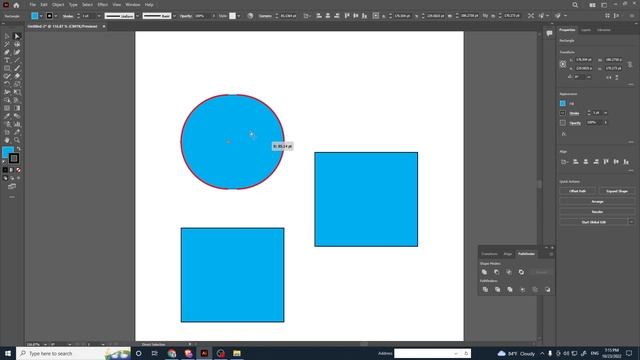Image resolution: width=640 pixels, height=360 pixels.
Task: Open the control bar fill color dropdown
Action: point(41,16)
